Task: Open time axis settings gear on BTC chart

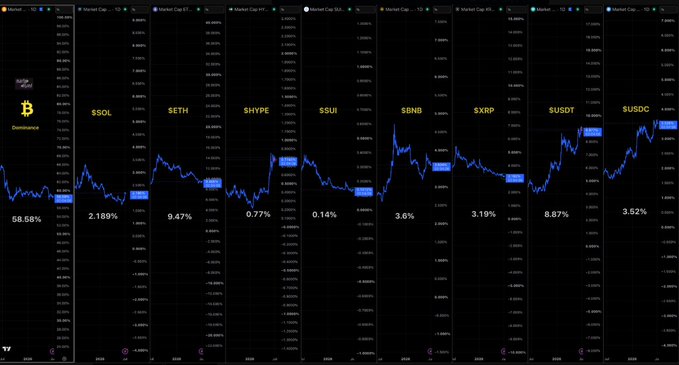Action: [64, 359]
